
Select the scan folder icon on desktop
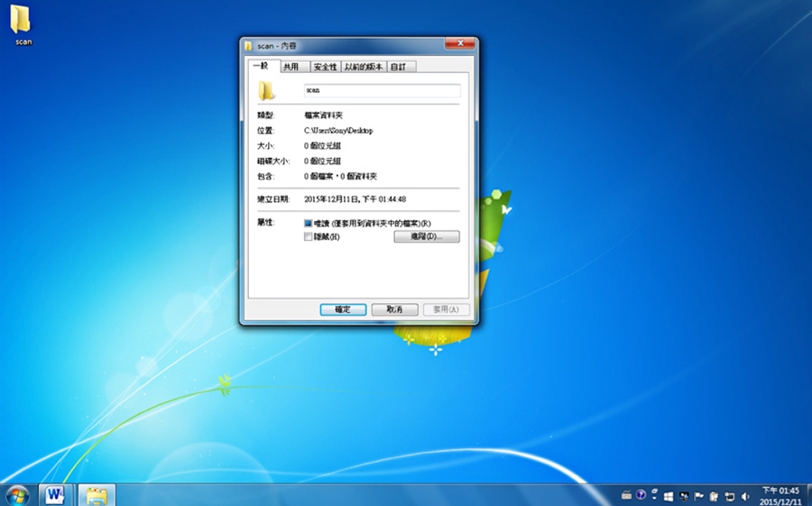(x=21, y=20)
